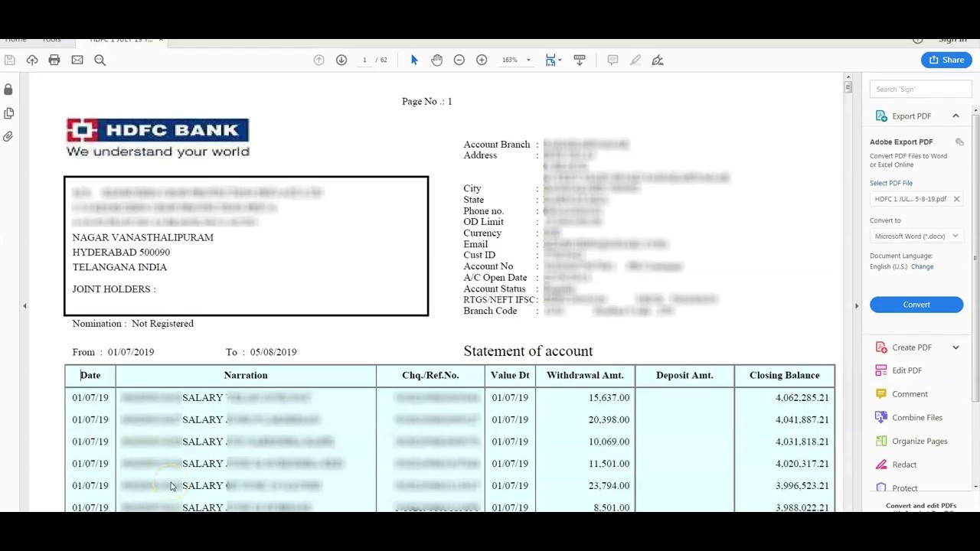Click the Deposit Amt. column header
This screenshot has height=551, width=980.
coord(684,375)
